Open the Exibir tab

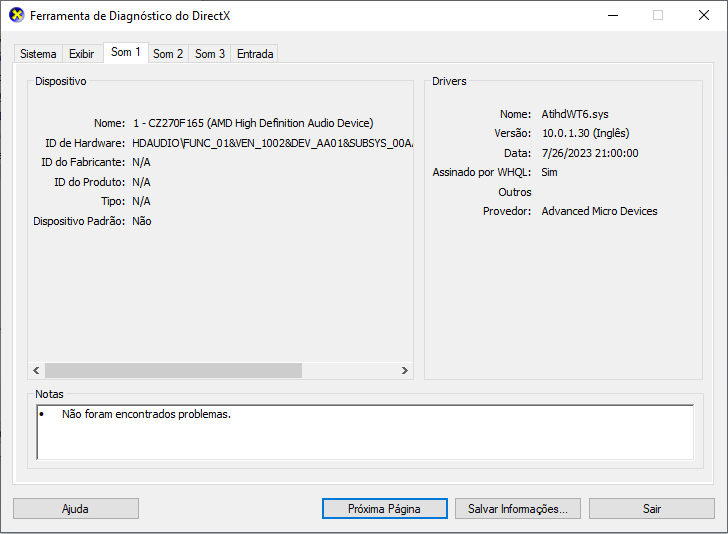(x=82, y=54)
